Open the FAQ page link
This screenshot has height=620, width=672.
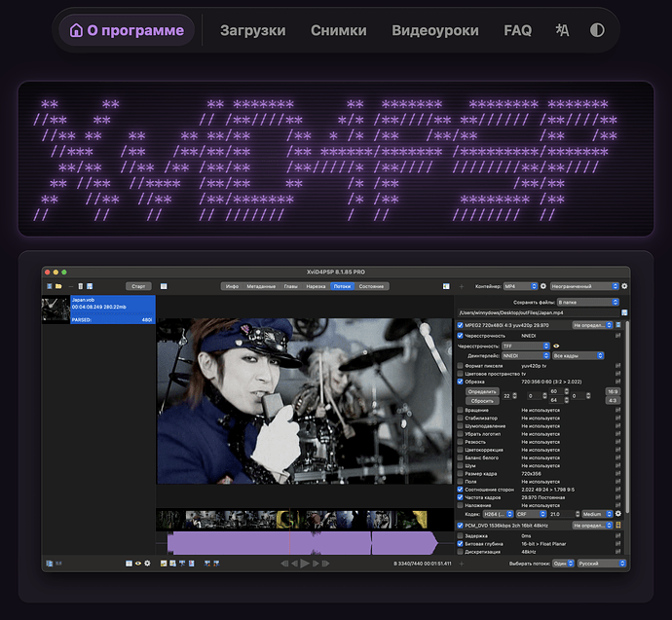pyautogui.click(x=518, y=30)
